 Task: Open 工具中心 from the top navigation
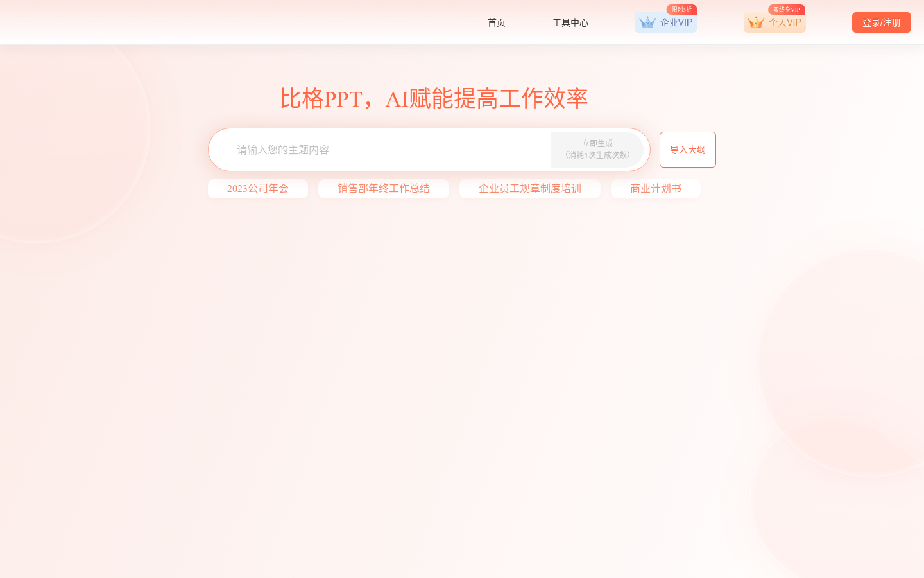click(x=570, y=22)
